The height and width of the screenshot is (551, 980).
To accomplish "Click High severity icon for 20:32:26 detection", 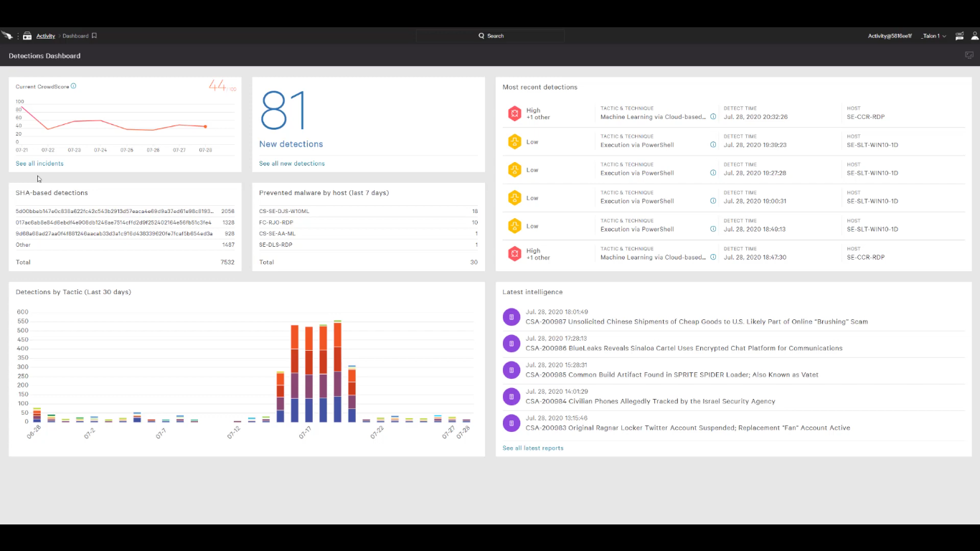I will (514, 113).
